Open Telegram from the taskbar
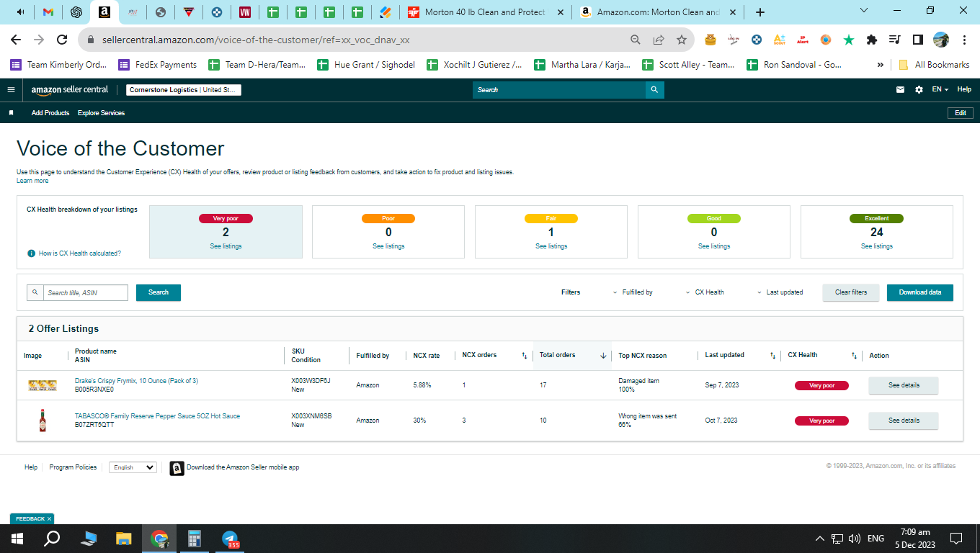 [231, 538]
